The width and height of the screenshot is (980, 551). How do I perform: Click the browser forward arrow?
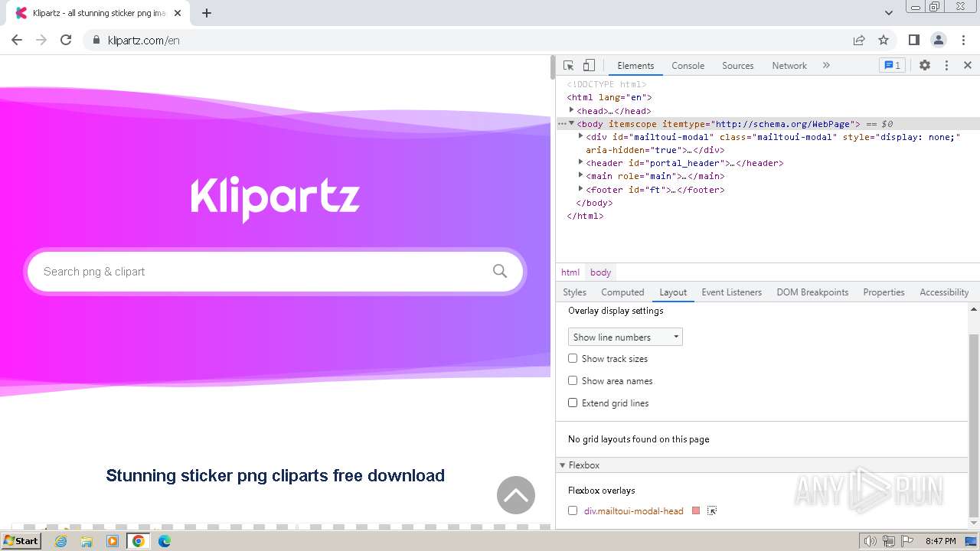pyautogui.click(x=41, y=40)
